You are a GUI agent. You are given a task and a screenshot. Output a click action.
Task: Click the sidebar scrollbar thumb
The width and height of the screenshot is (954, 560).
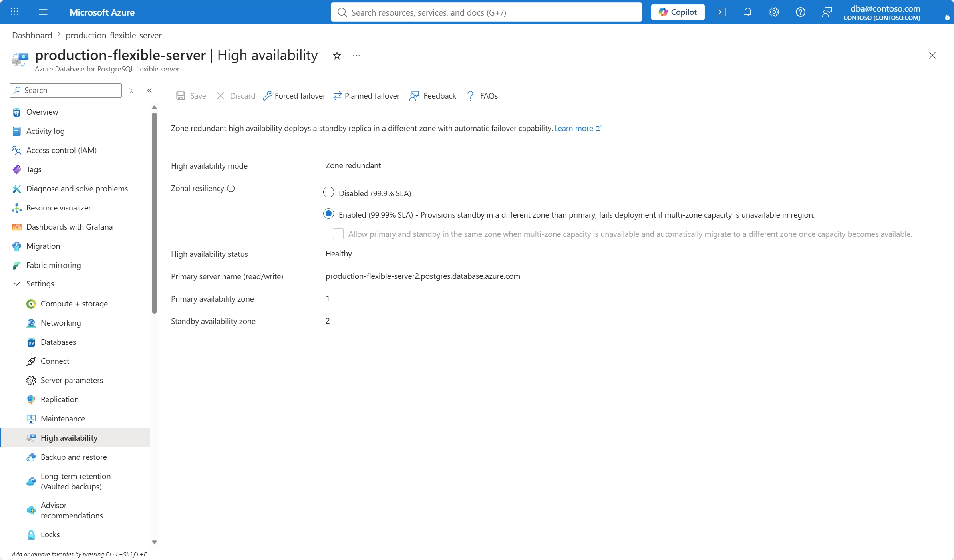point(154,213)
